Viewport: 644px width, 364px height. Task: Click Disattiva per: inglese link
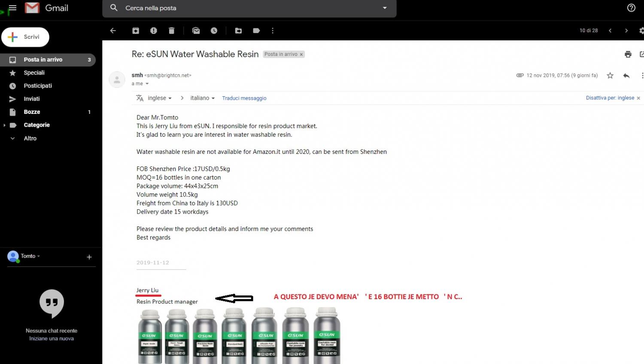[x=610, y=98]
